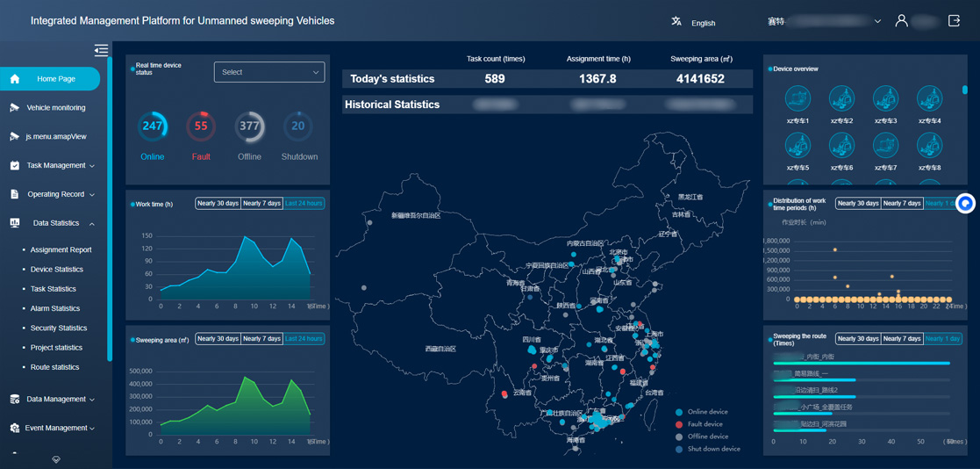Switch Work time chart to Nearly 30 days
Screen dimensions: 980x469
coord(218,204)
